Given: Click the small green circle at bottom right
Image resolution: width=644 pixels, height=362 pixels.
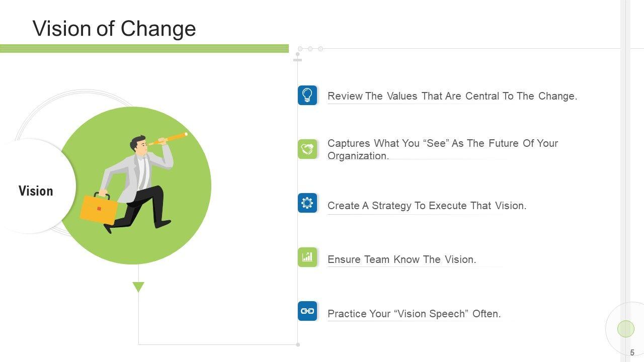Looking at the screenshot, I should [x=625, y=329].
